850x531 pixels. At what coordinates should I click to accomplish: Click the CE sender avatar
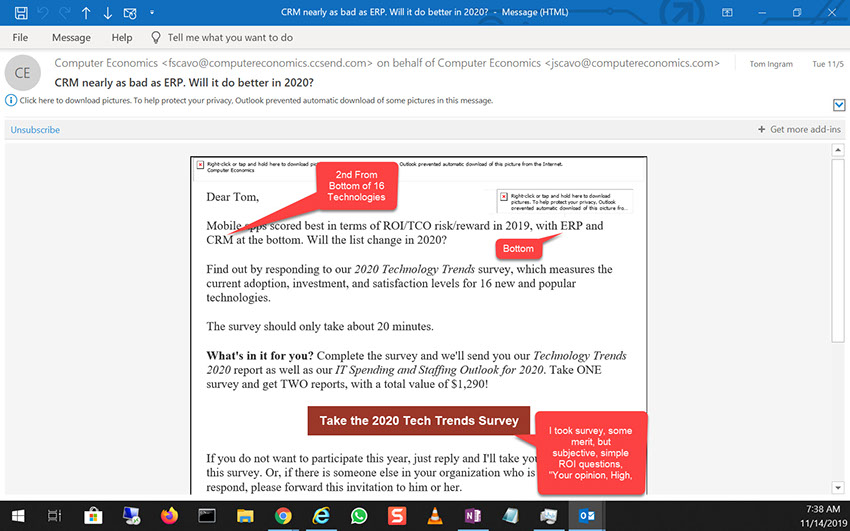click(x=22, y=73)
